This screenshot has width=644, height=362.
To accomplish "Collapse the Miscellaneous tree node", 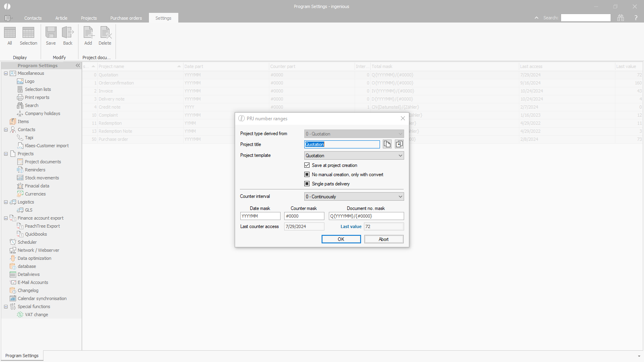I will tap(6, 73).
